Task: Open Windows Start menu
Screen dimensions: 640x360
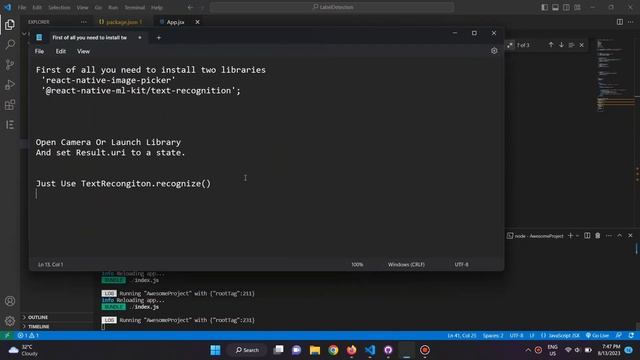Action: (216, 350)
